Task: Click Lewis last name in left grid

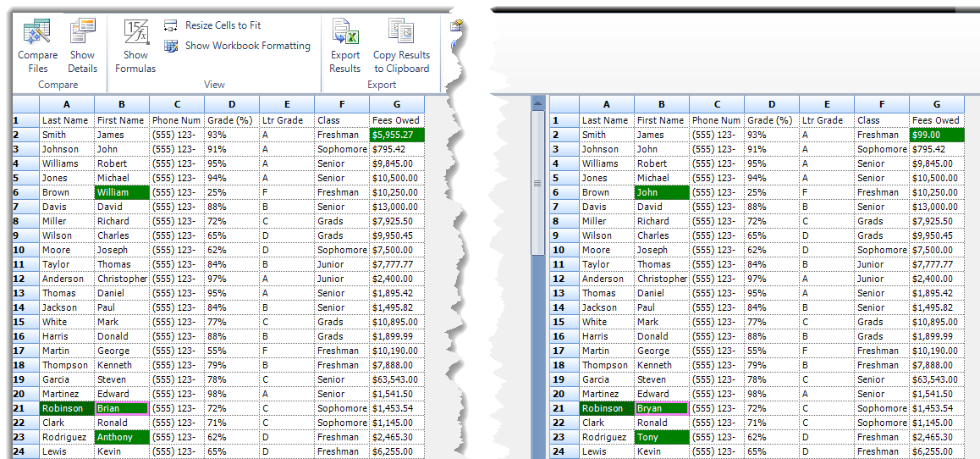Action: [x=67, y=451]
